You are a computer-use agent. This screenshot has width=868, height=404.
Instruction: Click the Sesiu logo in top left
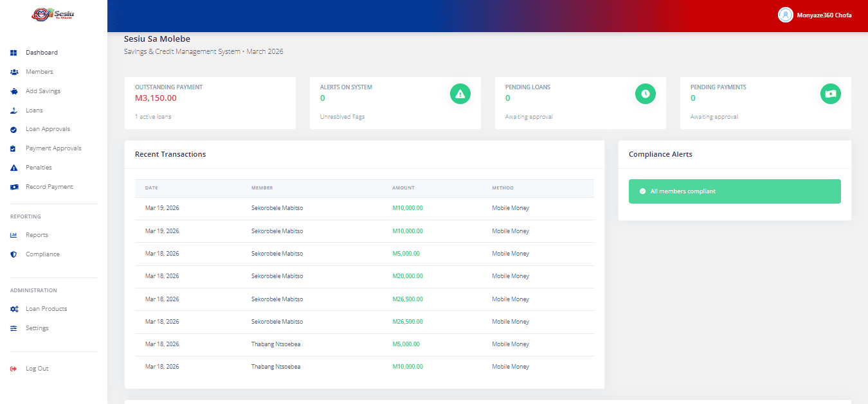(53, 14)
